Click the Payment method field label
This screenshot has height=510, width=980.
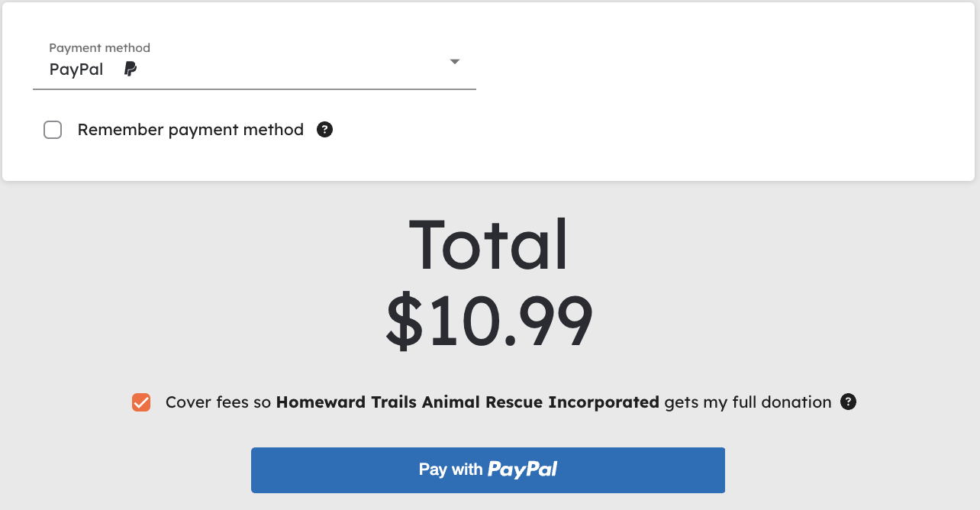pos(100,47)
